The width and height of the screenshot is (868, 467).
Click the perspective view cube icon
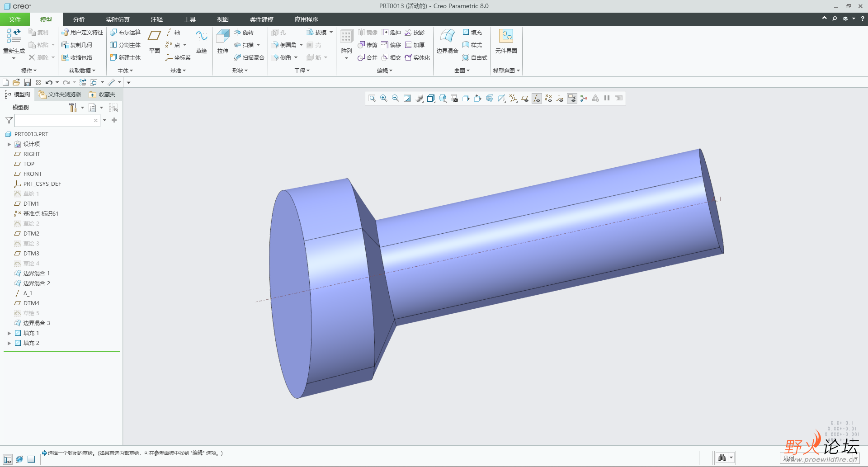pyautogui.click(x=490, y=99)
